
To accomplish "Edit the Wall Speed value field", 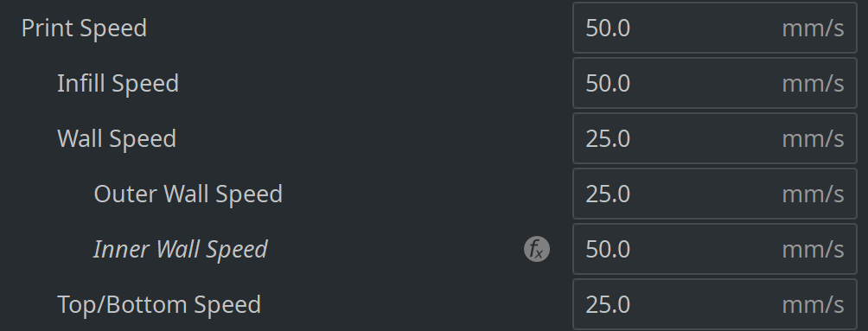I will coord(715,138).
